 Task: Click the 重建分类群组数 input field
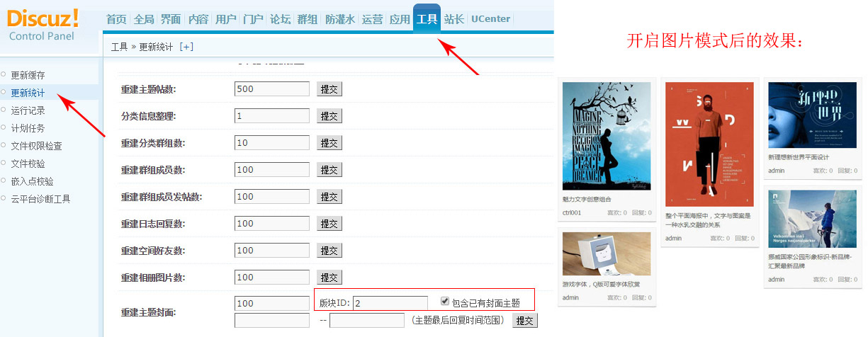272,142
